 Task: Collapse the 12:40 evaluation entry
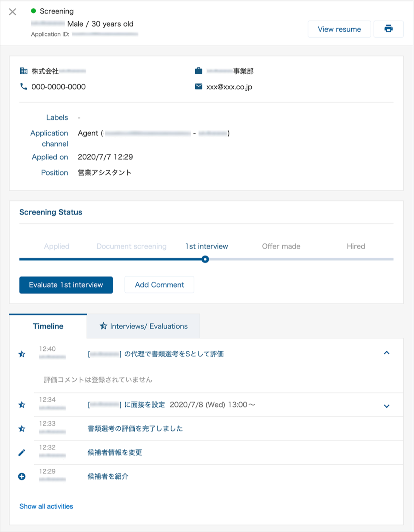coord(387,353)
